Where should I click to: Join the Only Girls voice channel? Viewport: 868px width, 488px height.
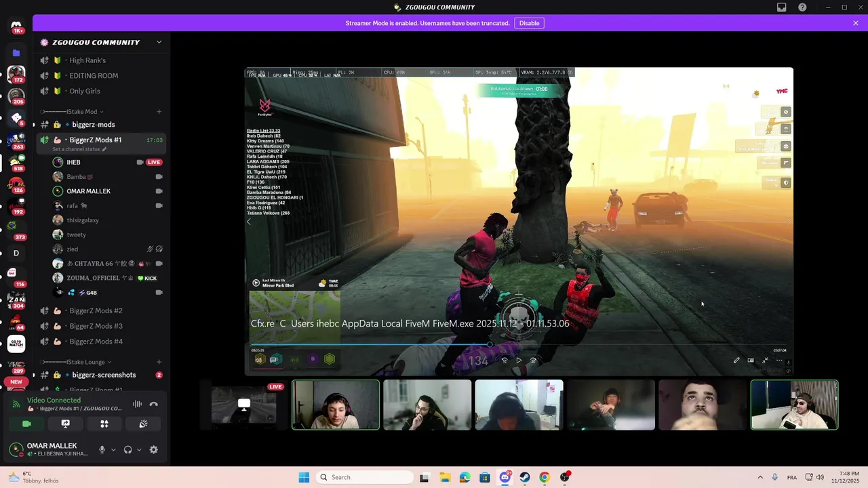102,91
